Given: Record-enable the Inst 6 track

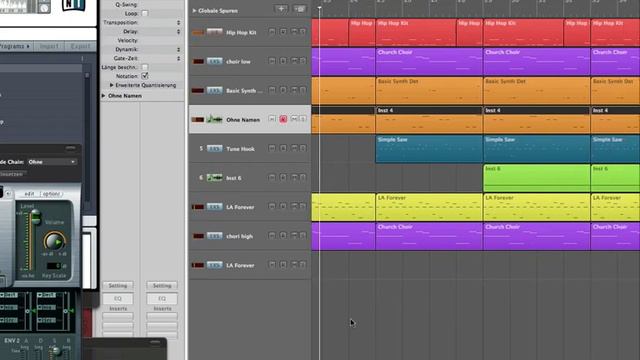Looking at the screenshot, I should [x=283, y=177].
